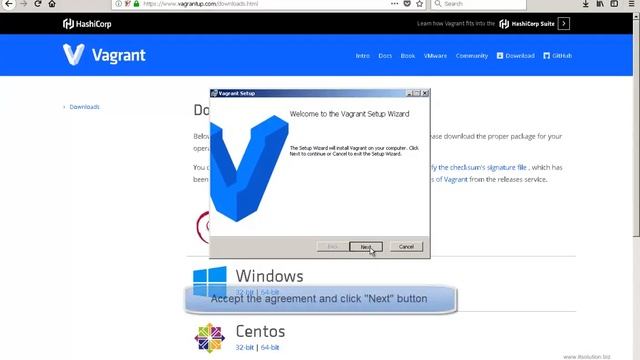The image size is (640, 360).
Task: Download the Centos 32-bit package
Action: [244, 347]
